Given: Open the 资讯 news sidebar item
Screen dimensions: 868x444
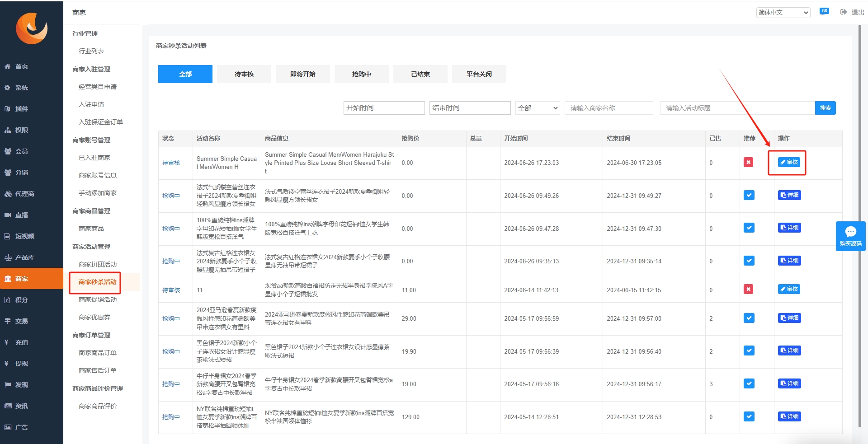Looking at the screenshot, I should [x=32, y=406].
